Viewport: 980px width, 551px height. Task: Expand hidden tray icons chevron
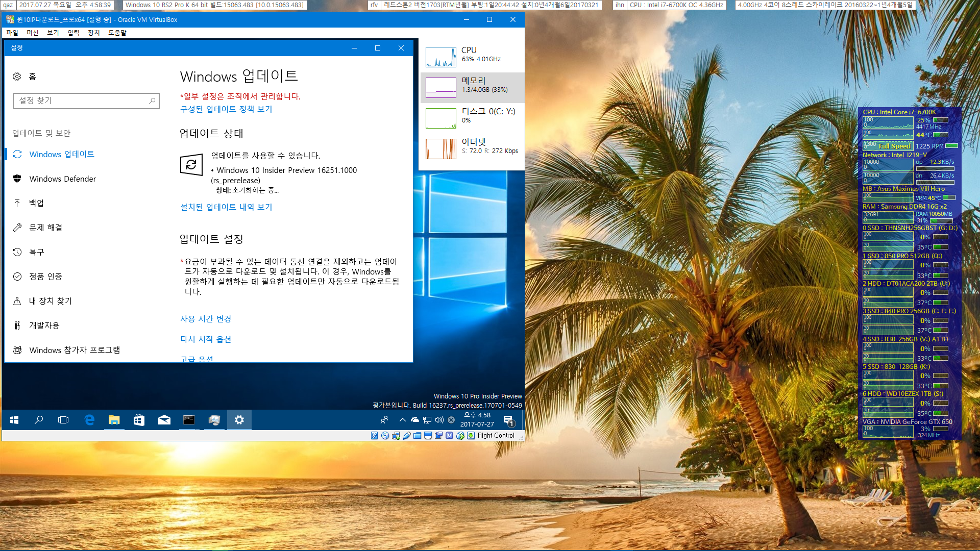[402, 420]
